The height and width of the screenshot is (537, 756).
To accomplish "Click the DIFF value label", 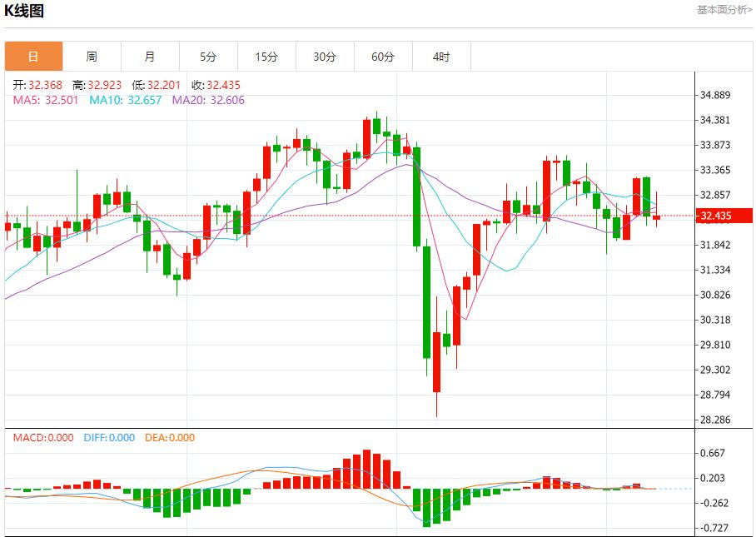I will (x=109, y=438).
